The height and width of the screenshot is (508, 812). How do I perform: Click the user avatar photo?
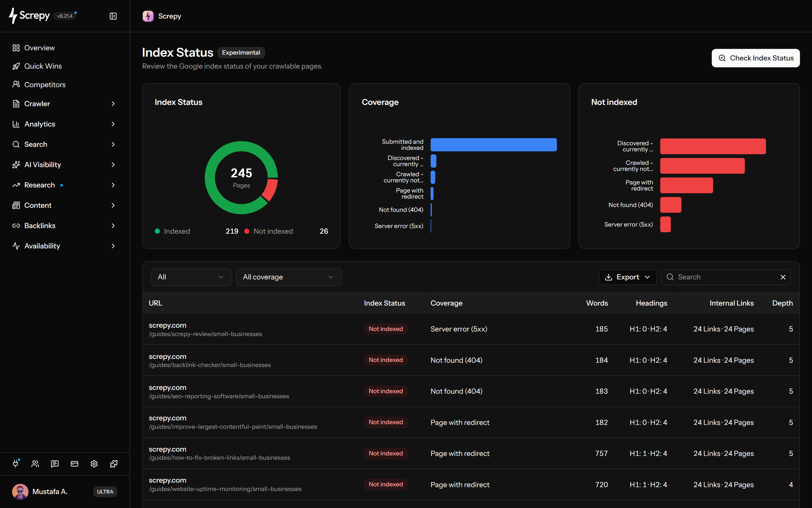click(20, 491)
